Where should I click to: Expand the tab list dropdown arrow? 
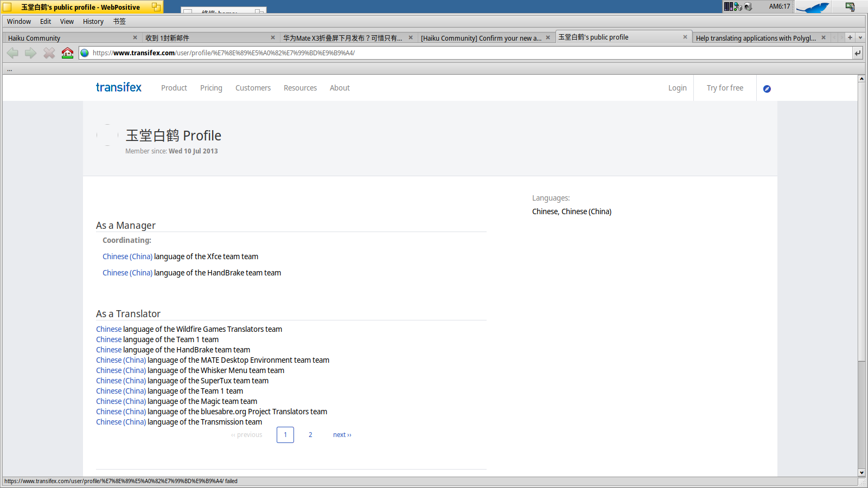(x=860, y=37)
